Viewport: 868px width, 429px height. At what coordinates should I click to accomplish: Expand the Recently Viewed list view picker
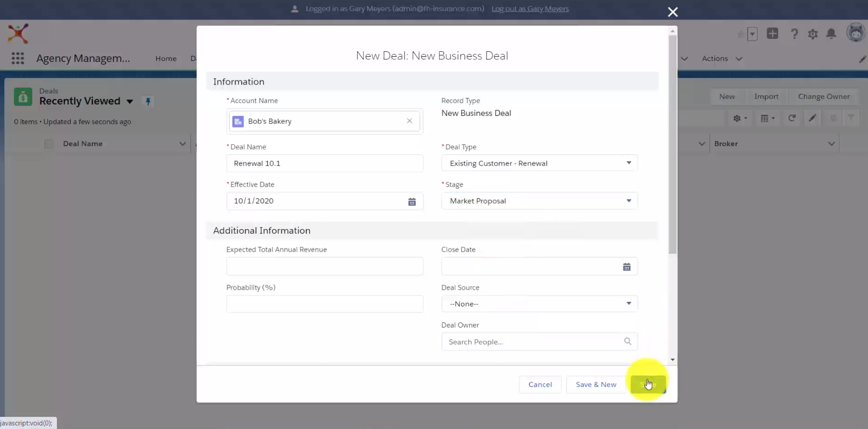(130, 101)
